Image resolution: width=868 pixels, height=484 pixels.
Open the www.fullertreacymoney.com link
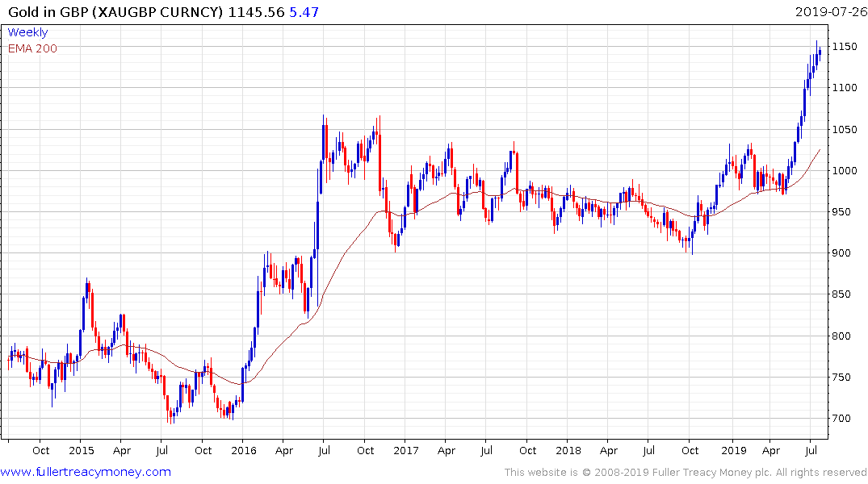[x=86, y=472]
